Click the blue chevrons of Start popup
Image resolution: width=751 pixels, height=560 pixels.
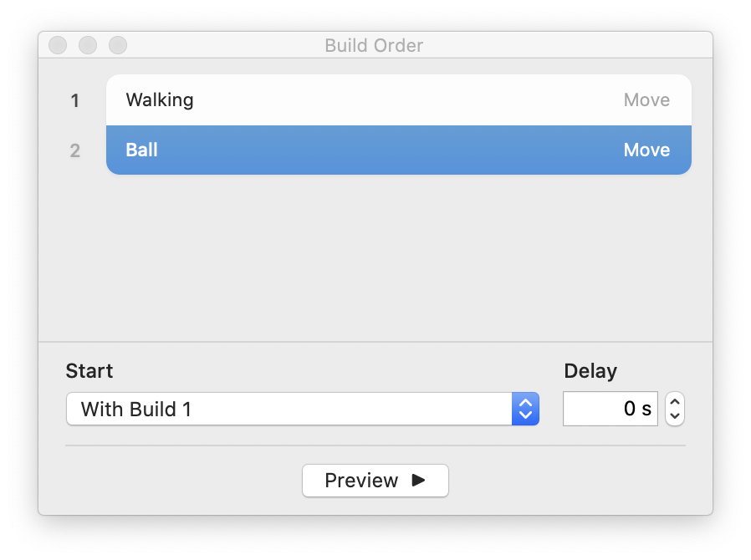[525, 409]
